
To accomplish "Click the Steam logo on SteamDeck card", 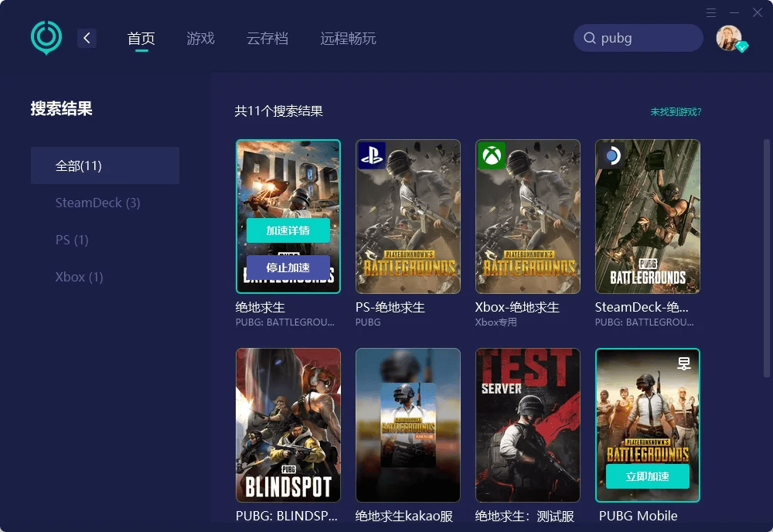I will tap(611, 155).
